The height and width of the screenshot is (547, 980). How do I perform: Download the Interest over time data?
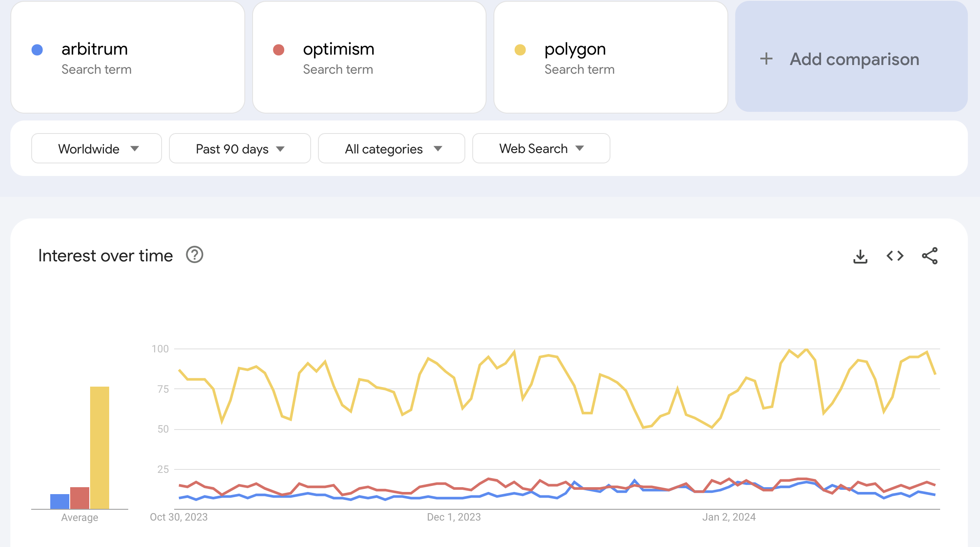[x=860, y=256]
